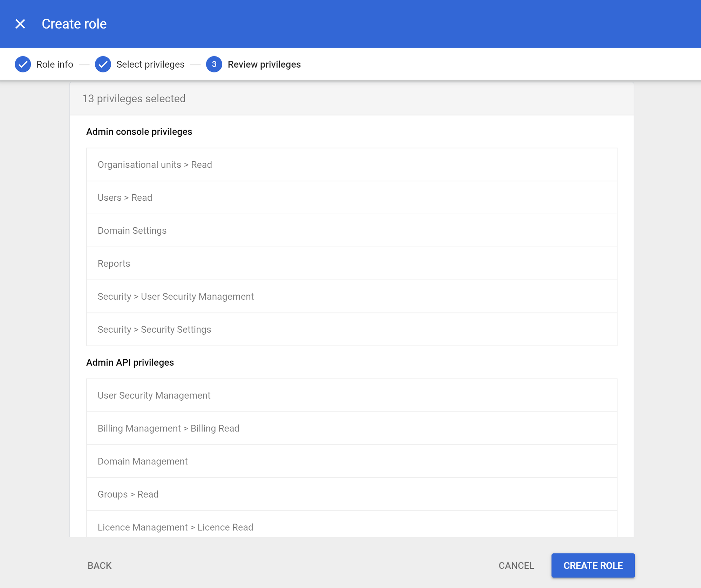Image resolution: width=701 pixels, height=588 pixels.
Task: Click the Users > Read privilege row
Action: pos(351,198)
